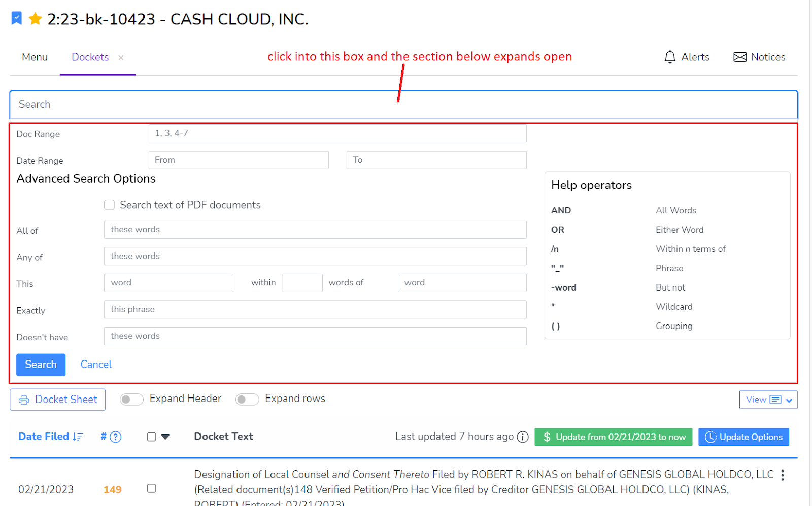
Task: Open the Docket Sheet button
Action: [58, 400]
